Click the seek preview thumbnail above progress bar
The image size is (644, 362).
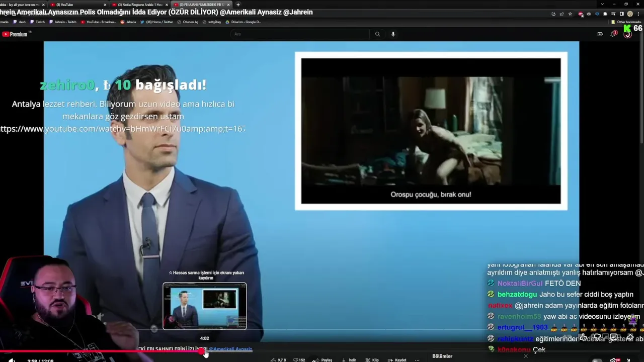205,306
